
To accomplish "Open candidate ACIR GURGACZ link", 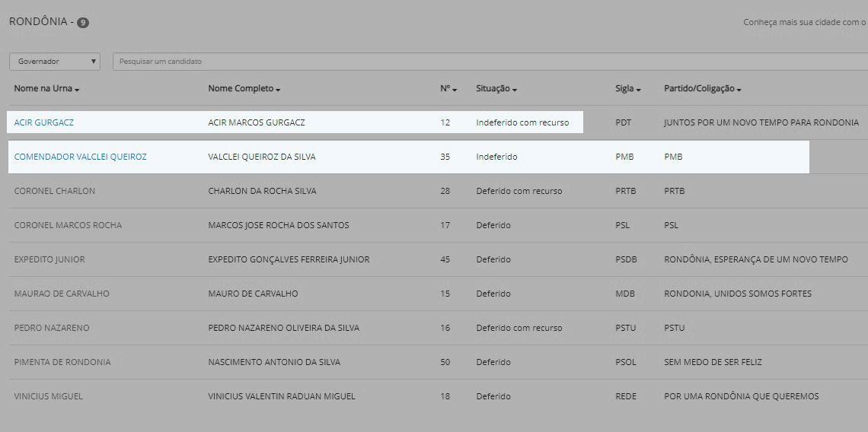I will click(43, 122).
